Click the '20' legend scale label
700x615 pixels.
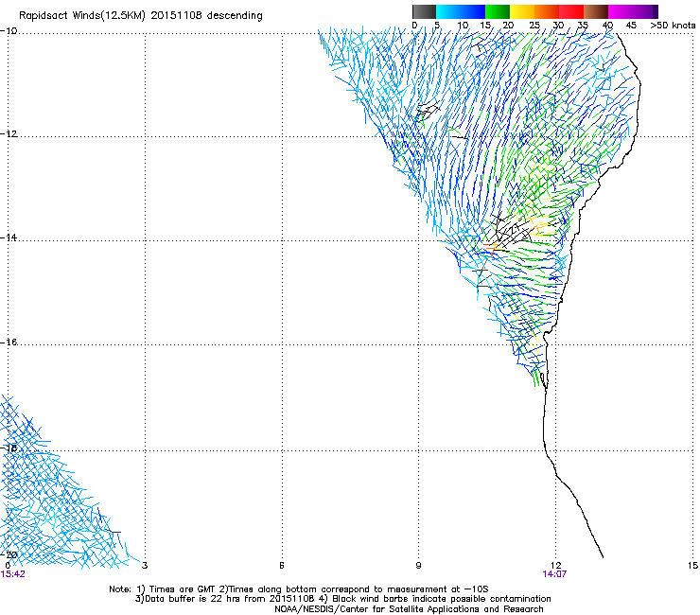click(508, 26)
